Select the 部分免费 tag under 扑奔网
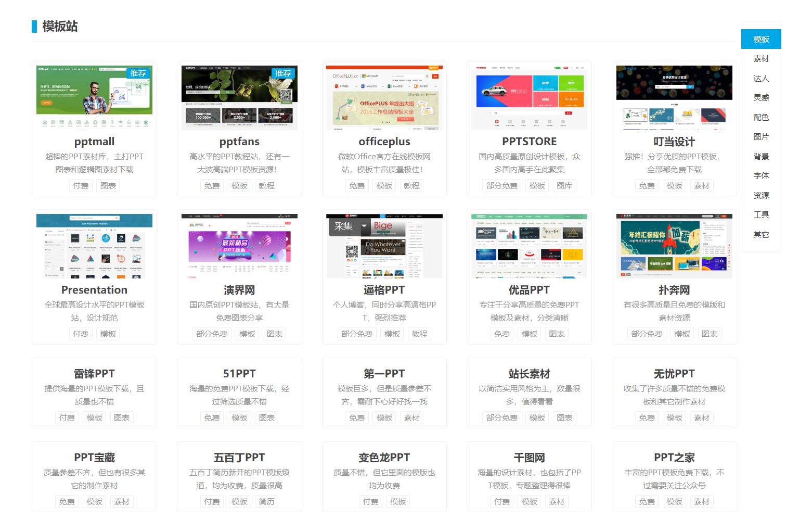The height and width of the screenshot is (520, 812). [x=647, y=334]
